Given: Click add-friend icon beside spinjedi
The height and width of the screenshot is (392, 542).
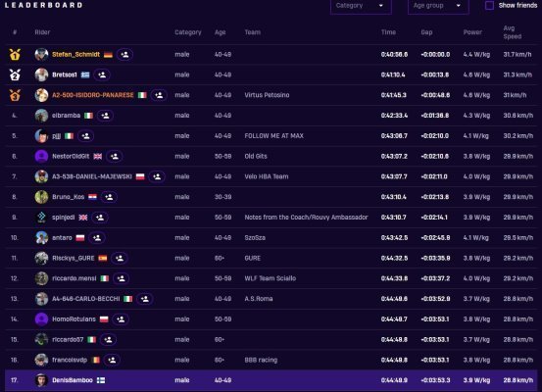Looking at the screenshot, I should (100, 218).
